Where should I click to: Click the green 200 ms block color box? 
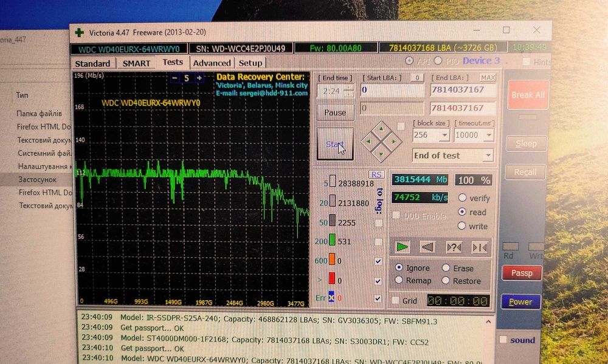332,239
